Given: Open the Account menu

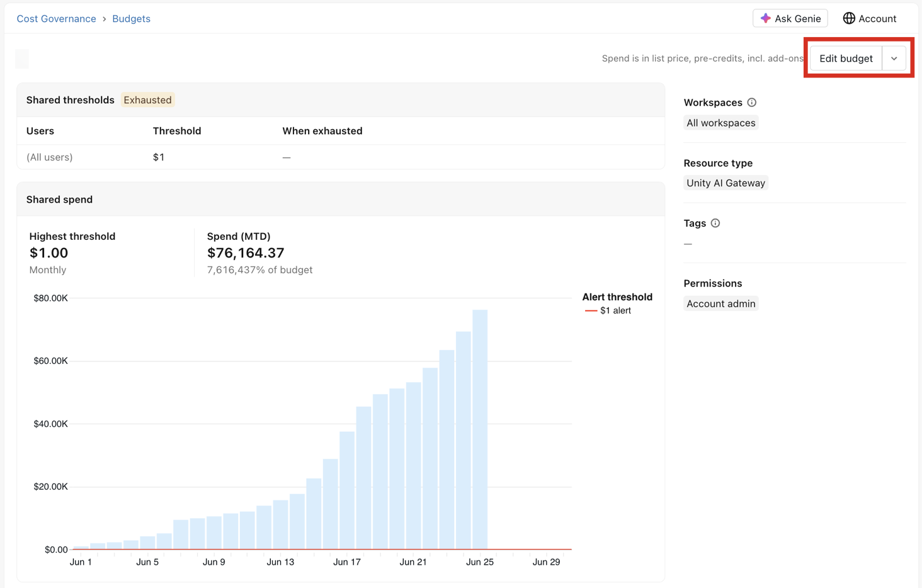Looking at the screenshot, I should coord(870,18).
